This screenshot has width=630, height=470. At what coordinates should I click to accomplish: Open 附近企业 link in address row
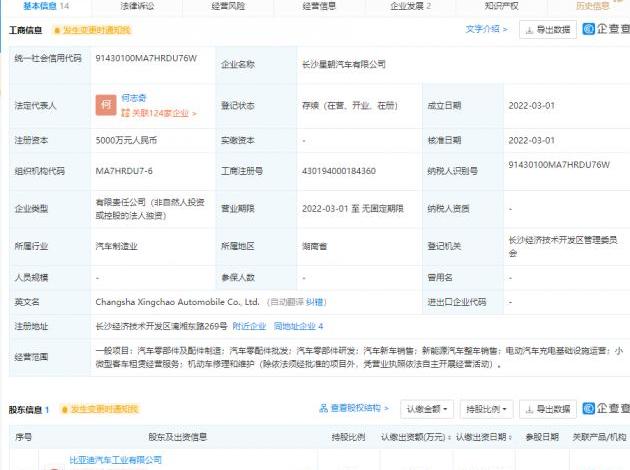[249, 326]
